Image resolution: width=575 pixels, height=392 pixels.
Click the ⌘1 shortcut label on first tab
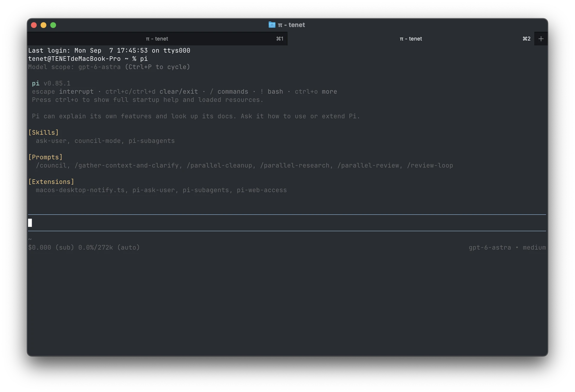[x=280, y=39]
